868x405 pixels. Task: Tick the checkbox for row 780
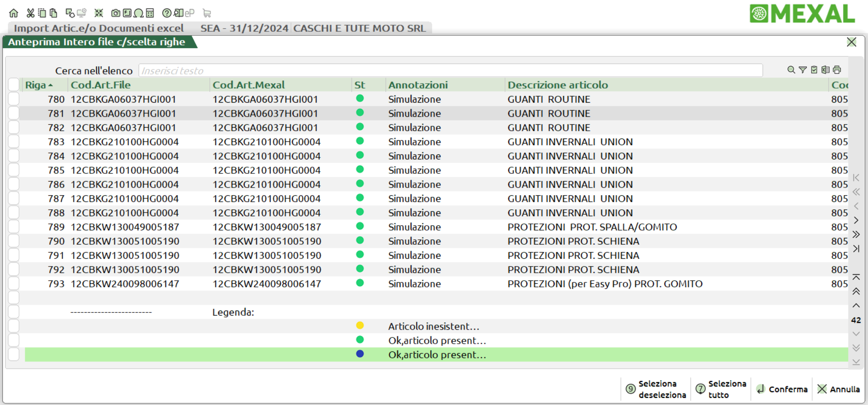click(14, 99)
